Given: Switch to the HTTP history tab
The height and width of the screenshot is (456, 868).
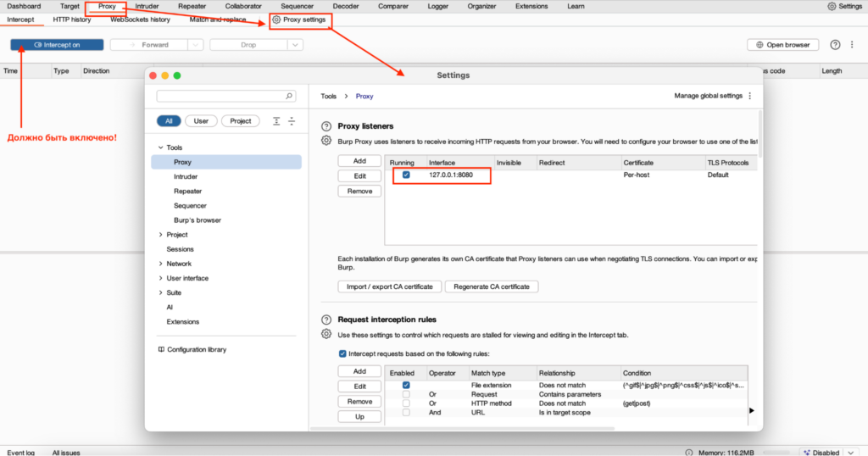Looking at the screenshot, I should pyautogui.click(x=71, y=19).
